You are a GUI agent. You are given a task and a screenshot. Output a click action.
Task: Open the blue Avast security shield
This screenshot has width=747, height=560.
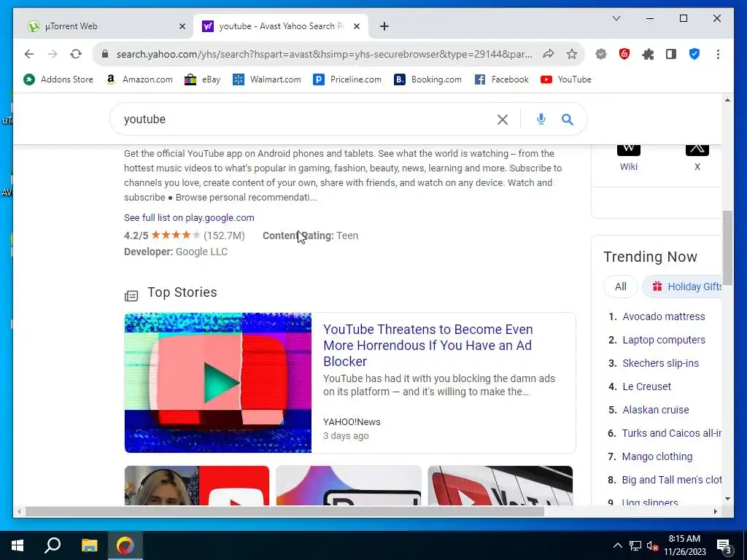click(x=694, y=54)
